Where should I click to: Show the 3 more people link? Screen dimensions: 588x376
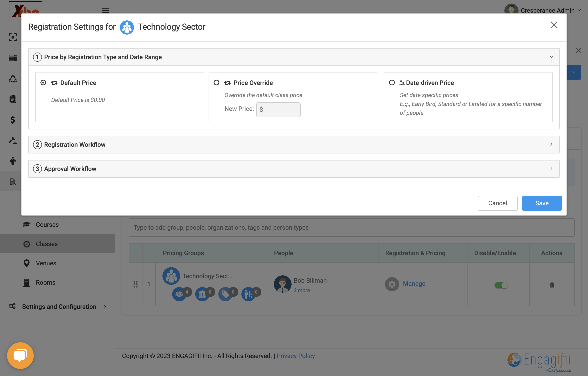pyautogui.click(x=302, y=290)
